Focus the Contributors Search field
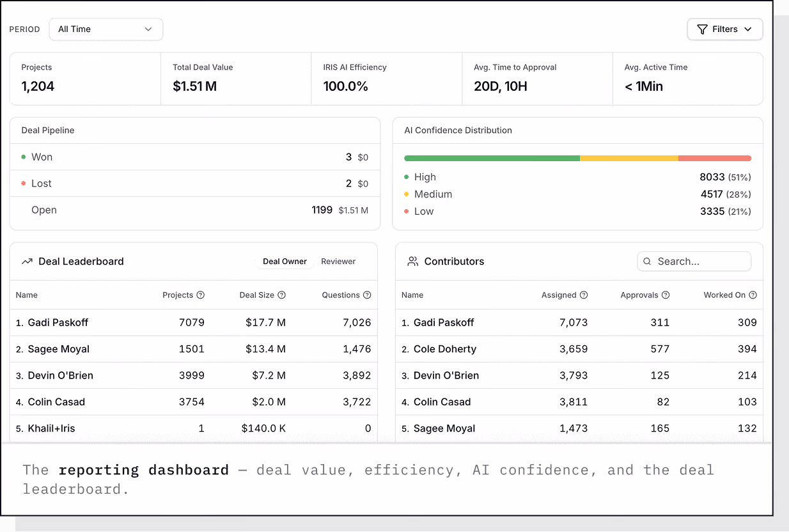The image size is (789, 532). [694, 262]
